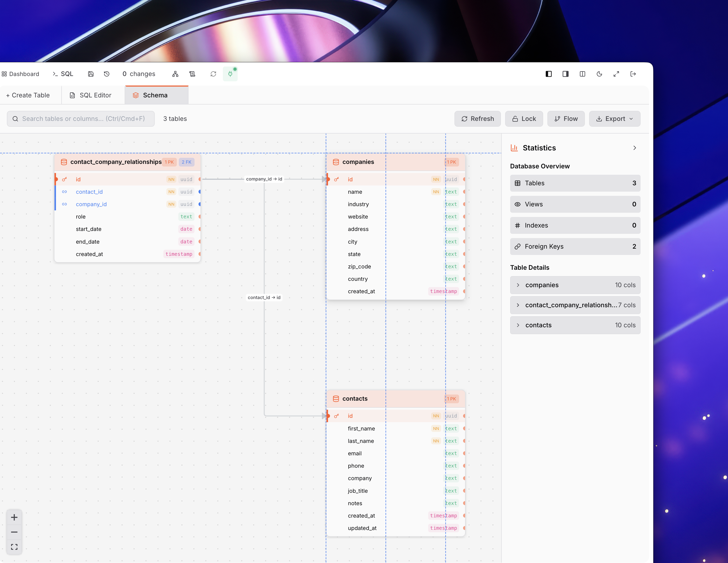
Task: Click the database icon beside companies title
Action: [x=336, y=162]
